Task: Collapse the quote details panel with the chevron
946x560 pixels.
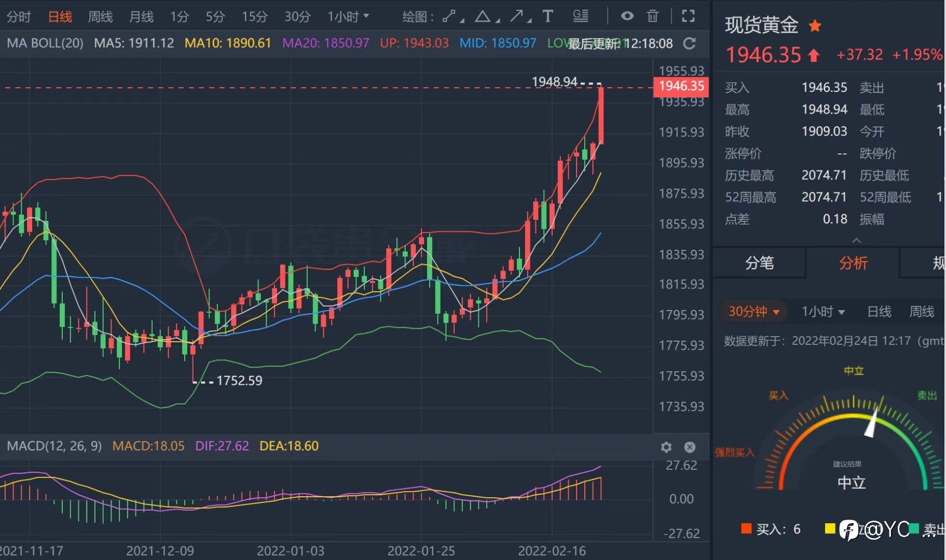Action: click(x=856, y=241)
